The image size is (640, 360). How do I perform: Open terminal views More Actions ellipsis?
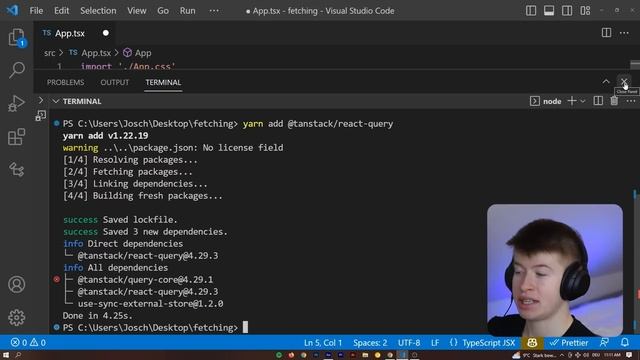pyautogui.click(x=631, y=101)
